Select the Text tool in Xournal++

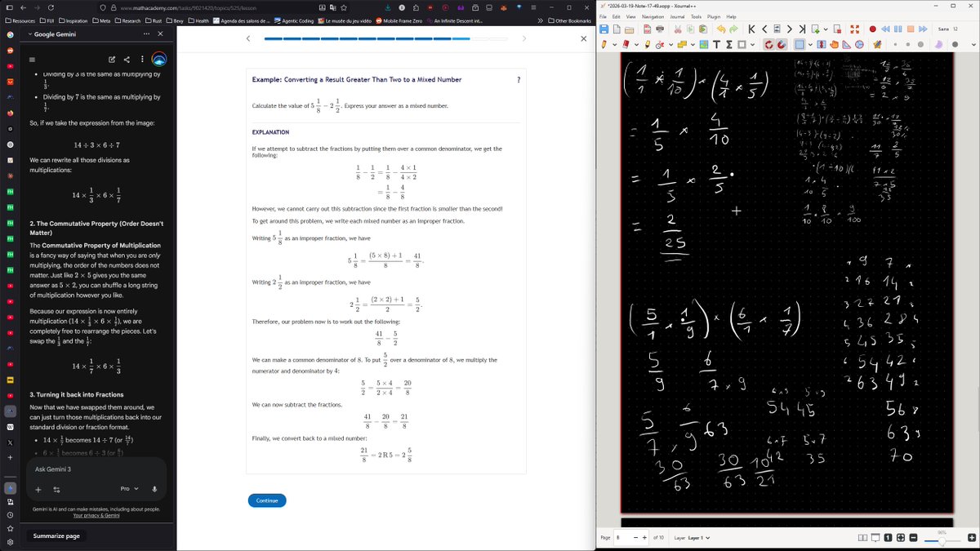pyautogui.click(x=716, y=44)
